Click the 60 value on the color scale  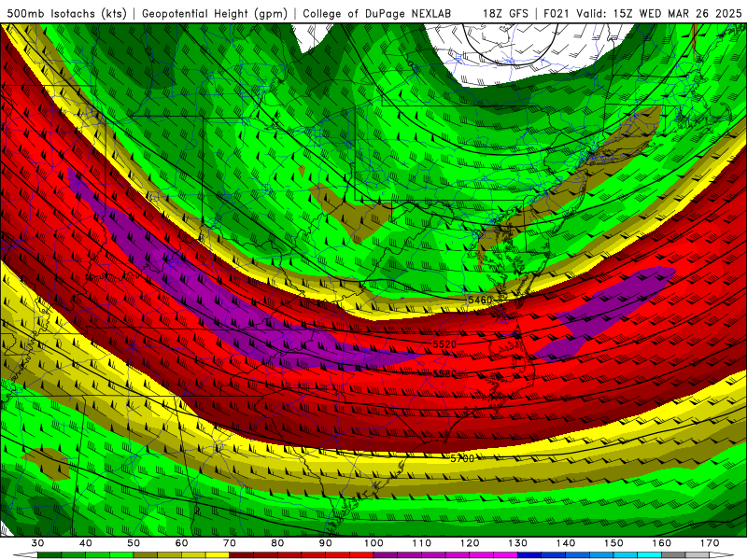[x=181, y=543]
